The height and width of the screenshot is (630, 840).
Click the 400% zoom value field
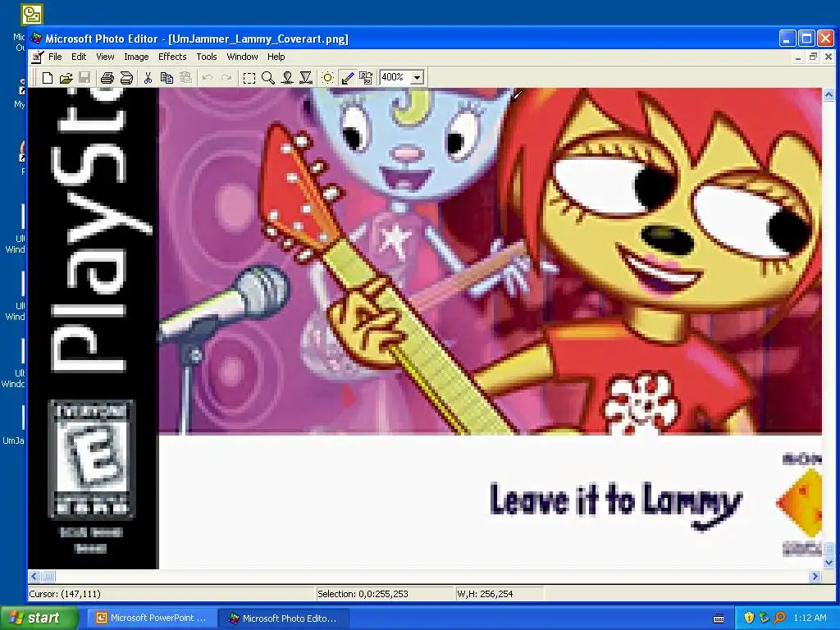(395, 78)
